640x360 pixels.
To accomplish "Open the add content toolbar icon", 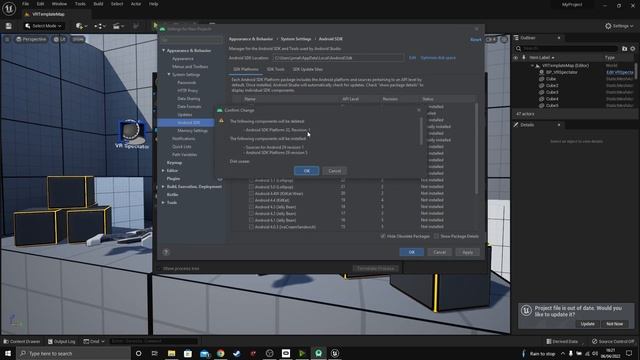I will (81, 26).
